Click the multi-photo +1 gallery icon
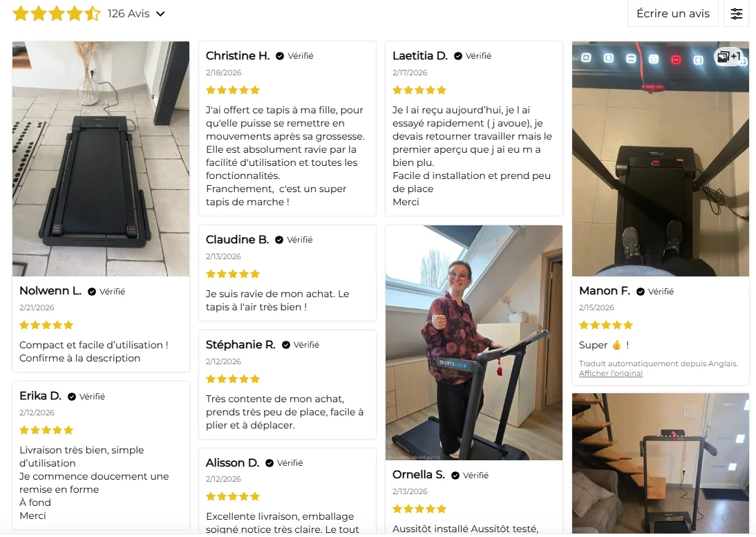 (x=728, y=57)
